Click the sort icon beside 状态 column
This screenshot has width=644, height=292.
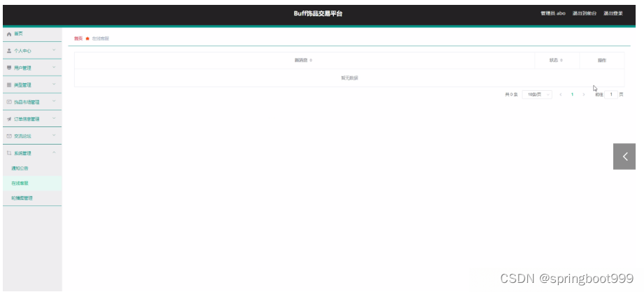(x=561, y=60)
